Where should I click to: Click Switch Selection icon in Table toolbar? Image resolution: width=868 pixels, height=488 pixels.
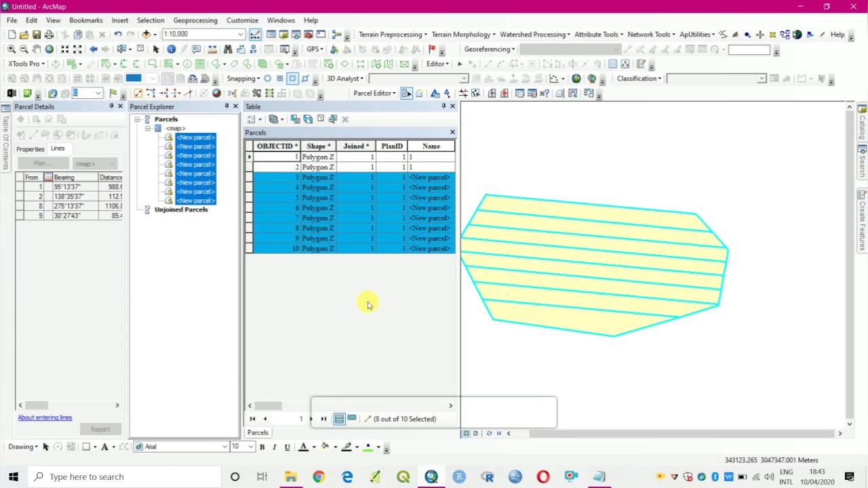308,119
